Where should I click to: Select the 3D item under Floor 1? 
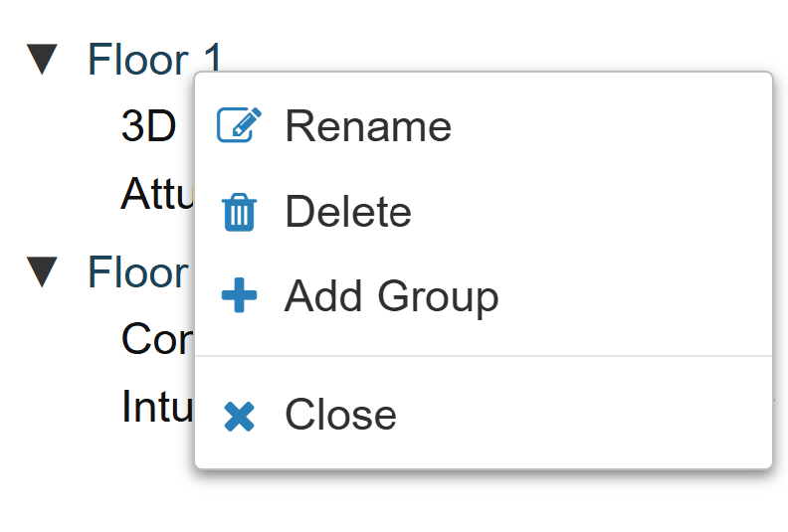pyautogui.click(x=148, y=126)
